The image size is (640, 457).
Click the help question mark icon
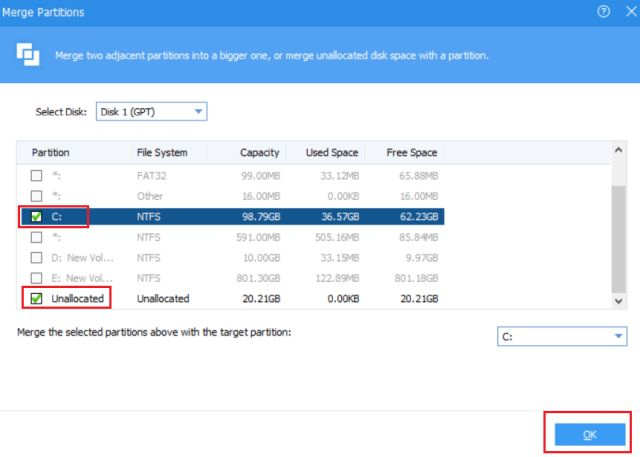coord(603,11)
